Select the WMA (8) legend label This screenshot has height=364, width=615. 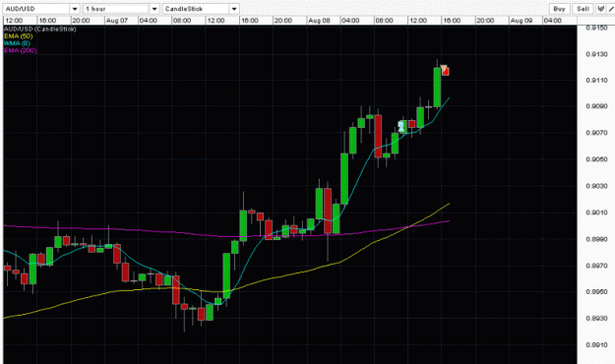[x=17, y=43]
